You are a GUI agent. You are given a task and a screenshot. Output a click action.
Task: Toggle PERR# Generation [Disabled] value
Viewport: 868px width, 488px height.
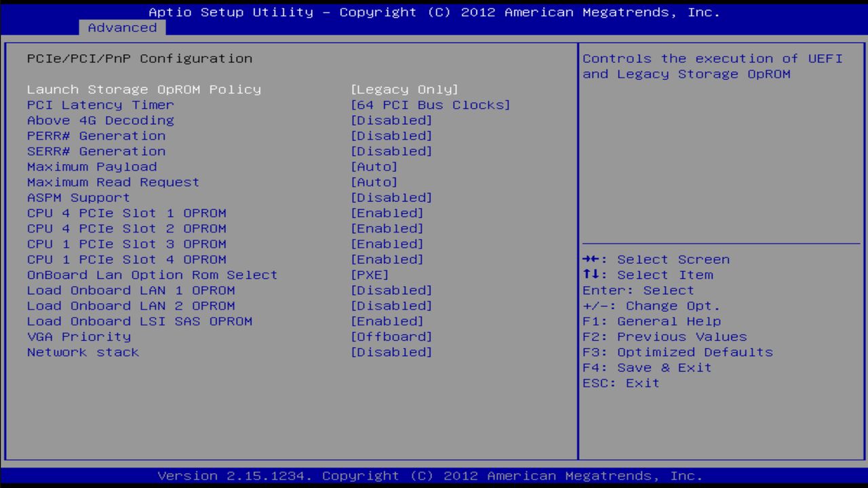pyautogui.click(x=391, y=136)
